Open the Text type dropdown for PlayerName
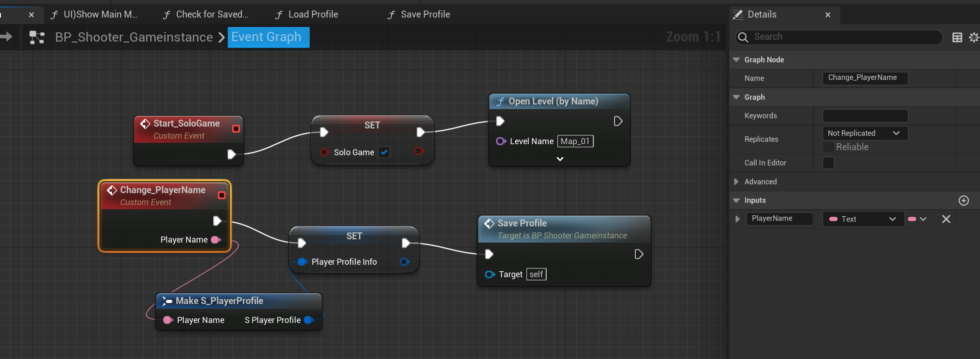This screenshot has height=359, width=980. point(863,219)
